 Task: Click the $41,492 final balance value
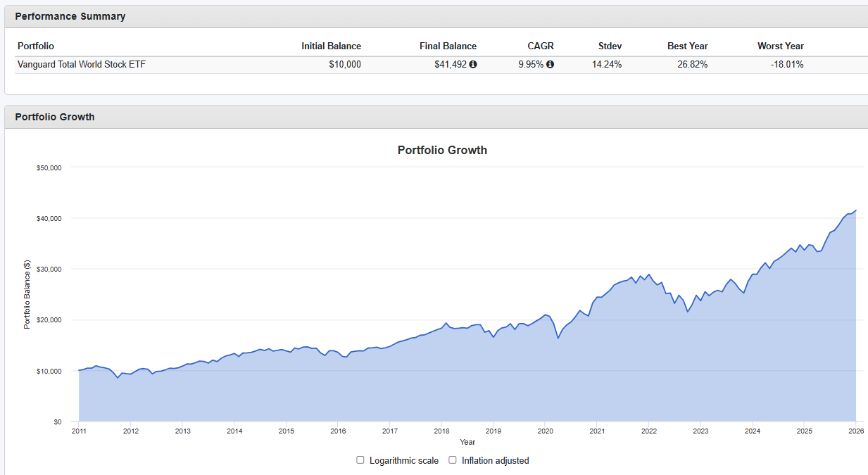click(451, 65)
